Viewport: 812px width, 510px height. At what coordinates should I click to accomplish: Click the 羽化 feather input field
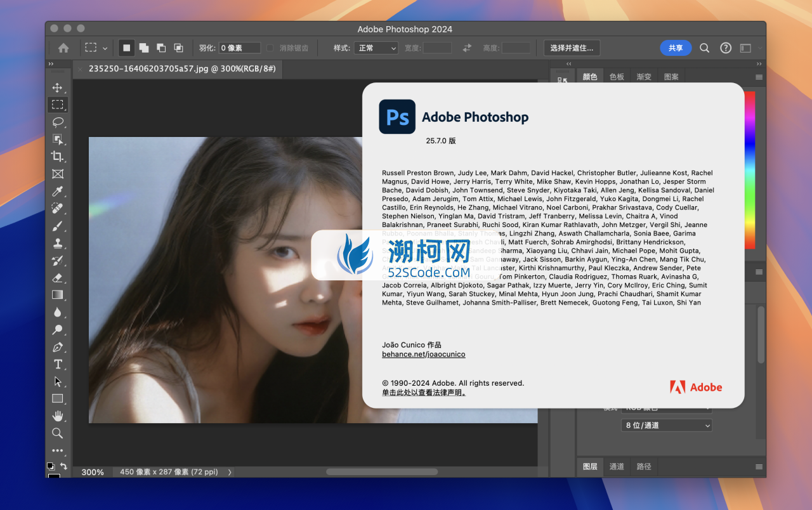point(240,48)
